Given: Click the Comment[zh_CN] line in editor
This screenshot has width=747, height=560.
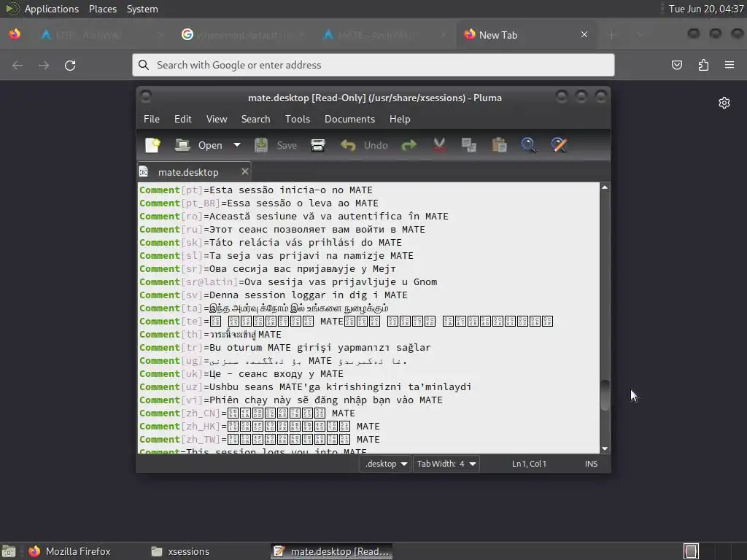Looking at the screenshot, I should [x=247, y=413].
